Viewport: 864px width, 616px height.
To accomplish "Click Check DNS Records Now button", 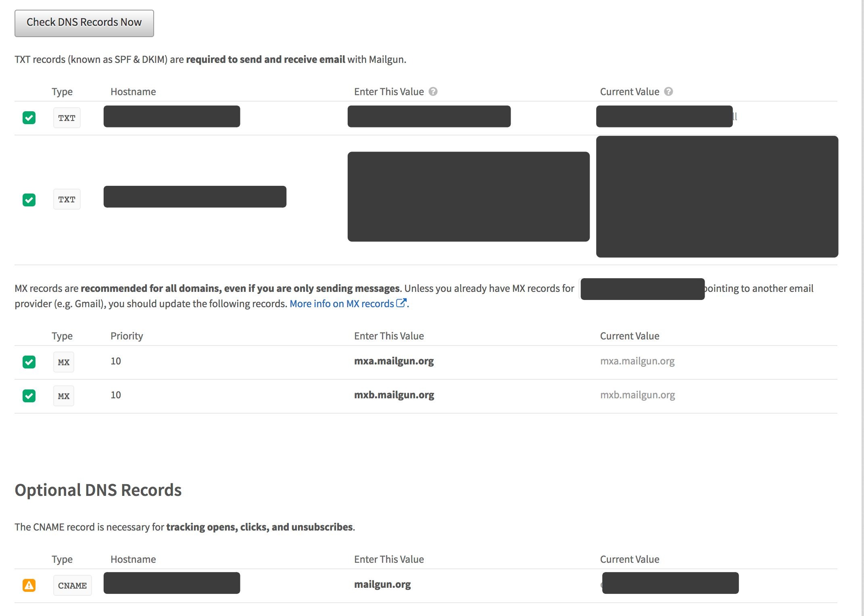I will 84,23.
